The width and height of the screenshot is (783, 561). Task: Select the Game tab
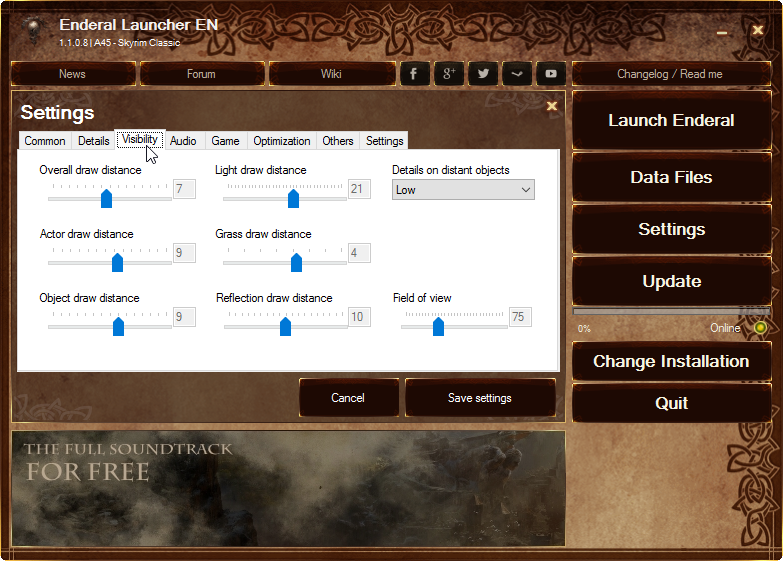pos(225,141)
